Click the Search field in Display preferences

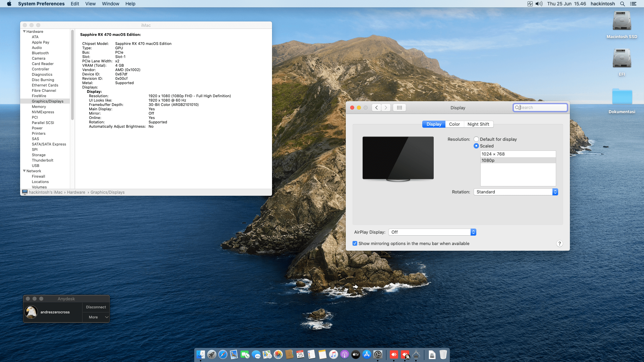tap(540, 108)
